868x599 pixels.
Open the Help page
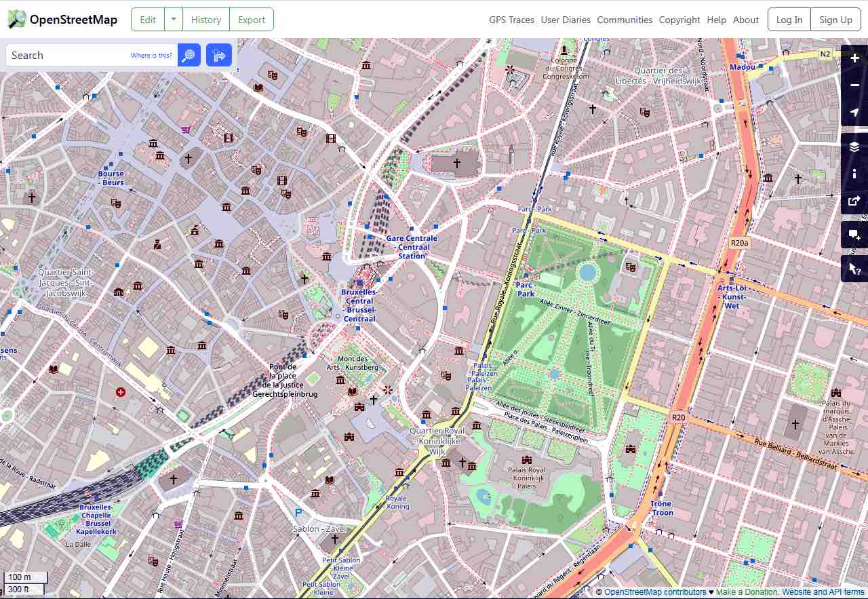(x=716, y=20)
